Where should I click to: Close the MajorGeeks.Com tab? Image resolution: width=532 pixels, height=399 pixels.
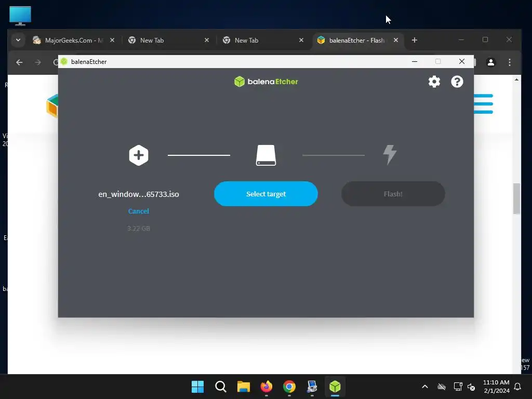click(x=112, y=40)
